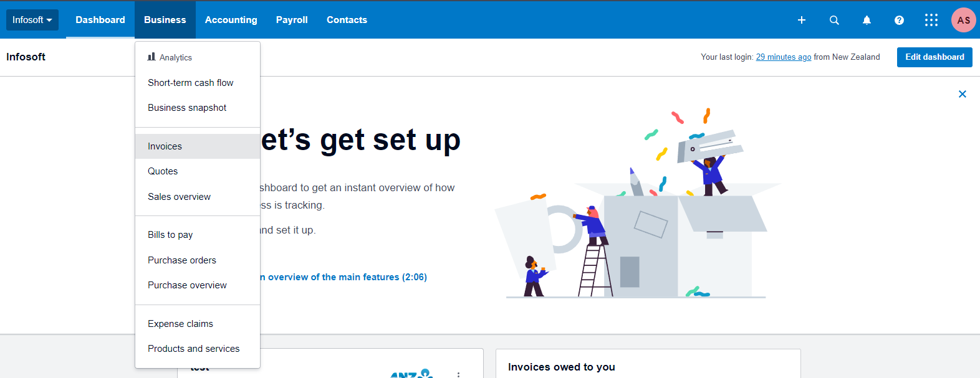Go to the Payroll tab
This screenshot has width=980, height=378.
pyautogui.click(x=292, y=20)
